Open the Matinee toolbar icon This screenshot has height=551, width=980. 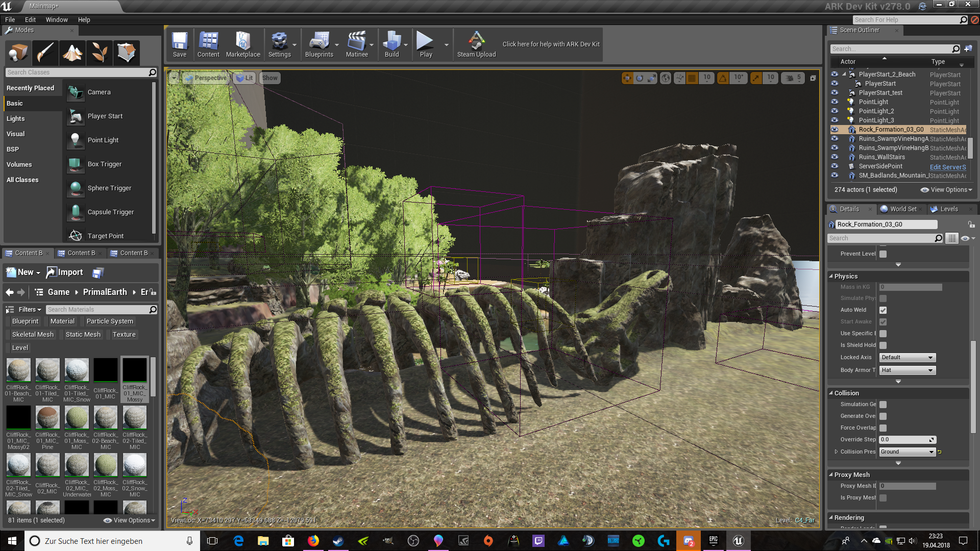(x=357, y=44)
